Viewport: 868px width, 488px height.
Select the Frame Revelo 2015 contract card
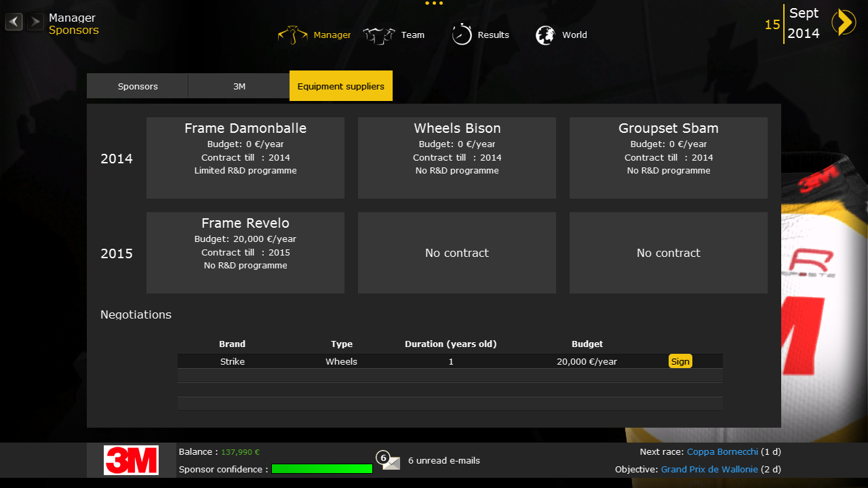(245, 253)
